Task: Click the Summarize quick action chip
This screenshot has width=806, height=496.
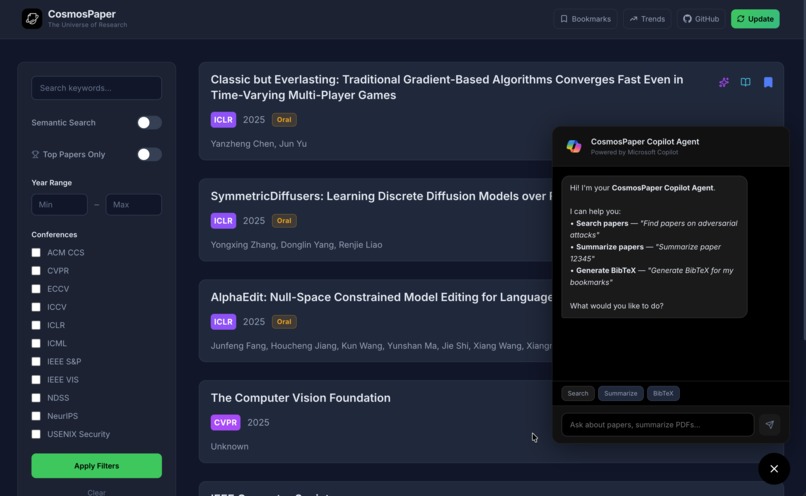Action: (620, 393)
